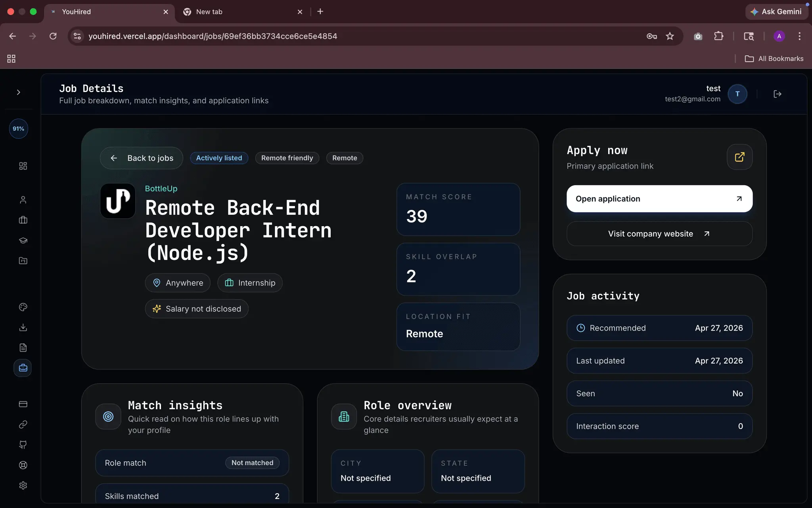Click the Actively listed badge

tap(219, 158)
